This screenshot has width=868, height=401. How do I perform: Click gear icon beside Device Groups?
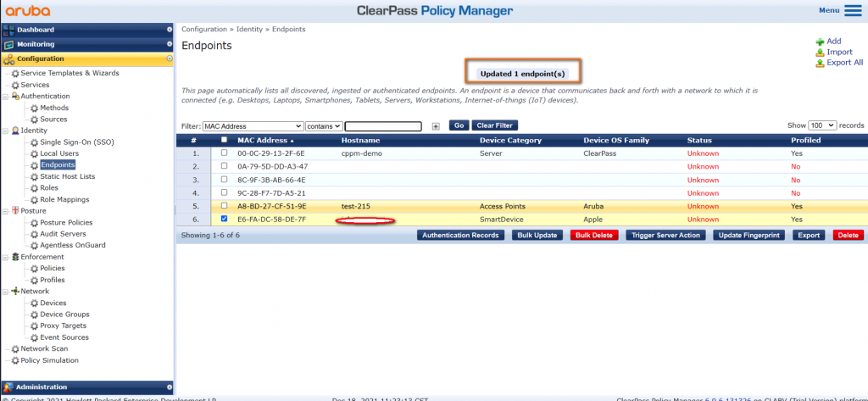(35, 315)
